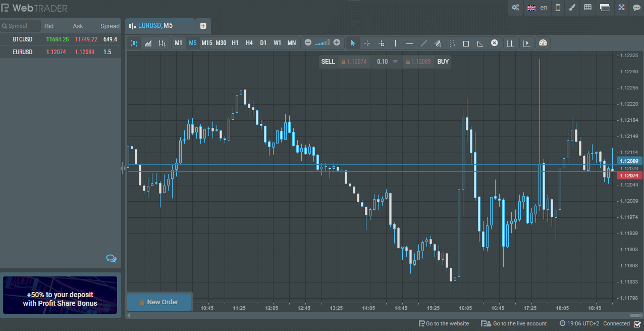Select BTCUSD in the market watch list
Image resolution: width=644 pixels, height=331 pixels.
click(x=23, y=39)
